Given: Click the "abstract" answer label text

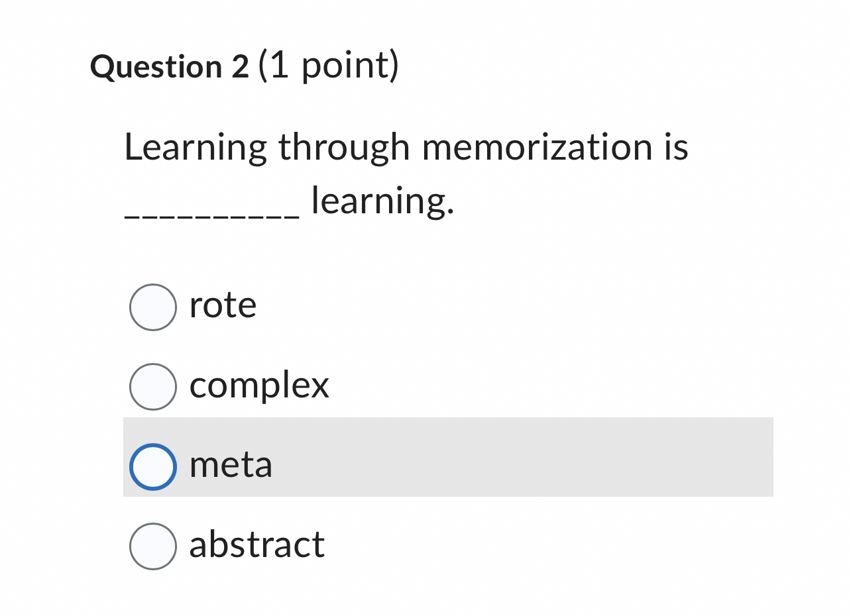Looking at the screenshot, I should 257,546.
